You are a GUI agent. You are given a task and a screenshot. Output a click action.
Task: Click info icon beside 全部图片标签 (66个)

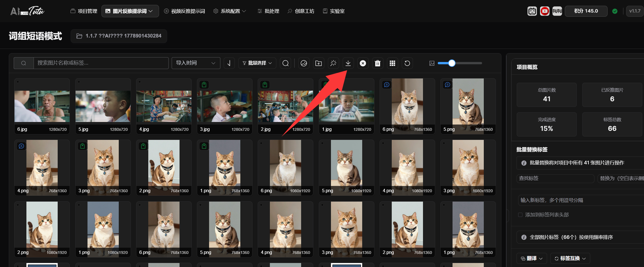[x=524, y=237]
